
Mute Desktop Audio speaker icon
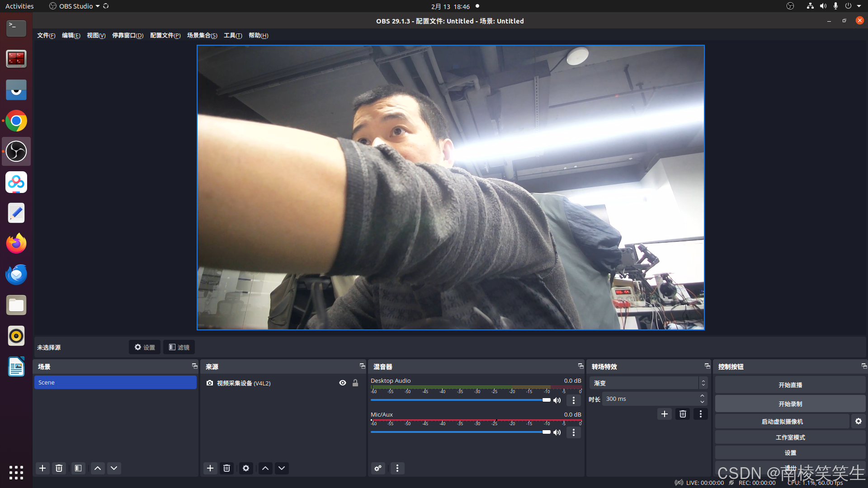557,400
